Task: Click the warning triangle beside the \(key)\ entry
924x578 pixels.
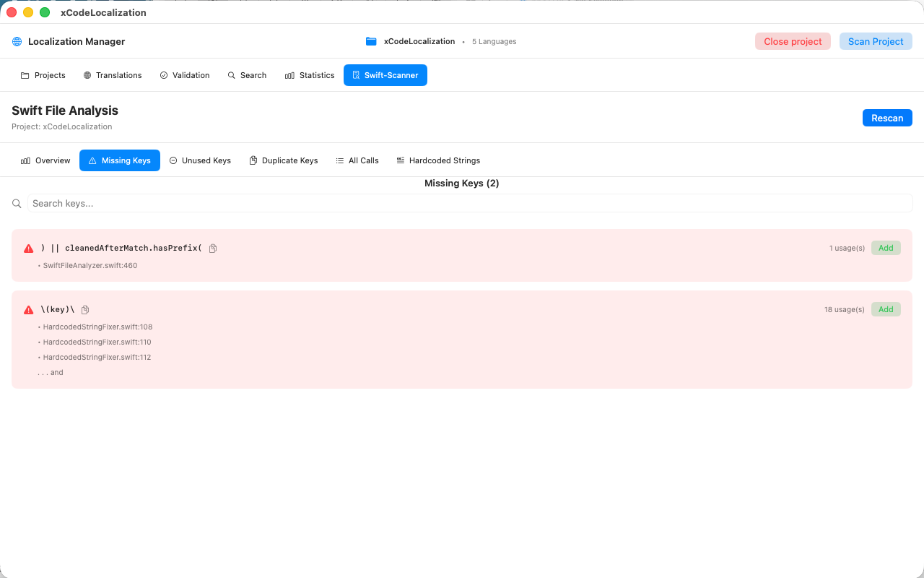Action: (x=28, y=309)
